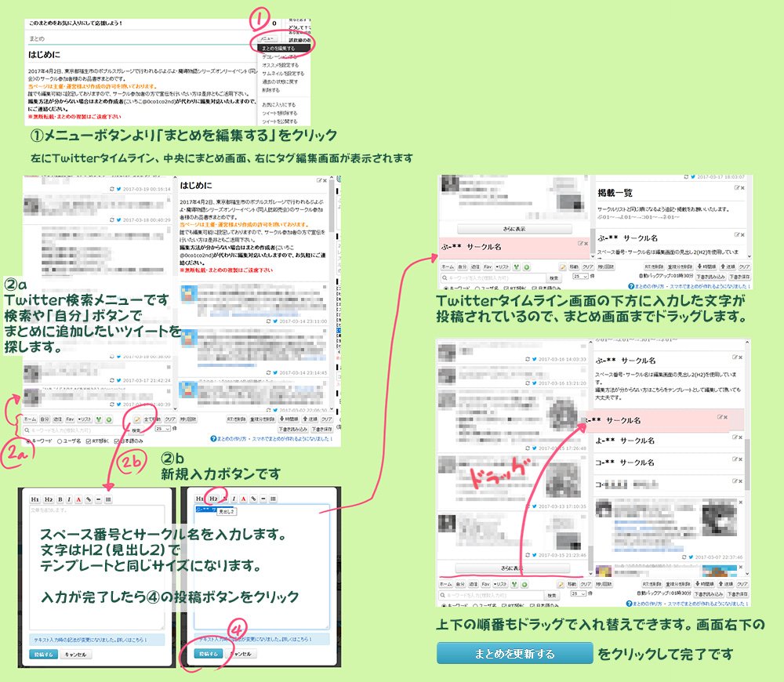Select お気に入りにする menu entry
784x682 pixels.
coord(279,105)
